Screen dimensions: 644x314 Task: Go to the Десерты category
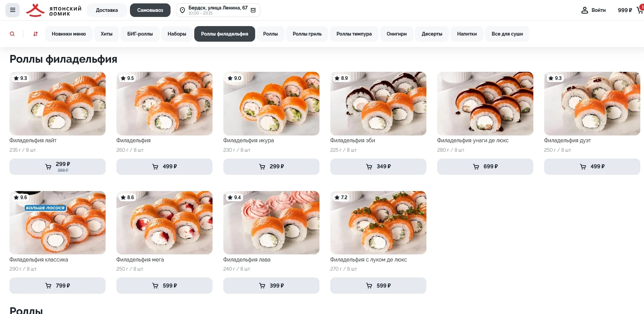point(432,34)
